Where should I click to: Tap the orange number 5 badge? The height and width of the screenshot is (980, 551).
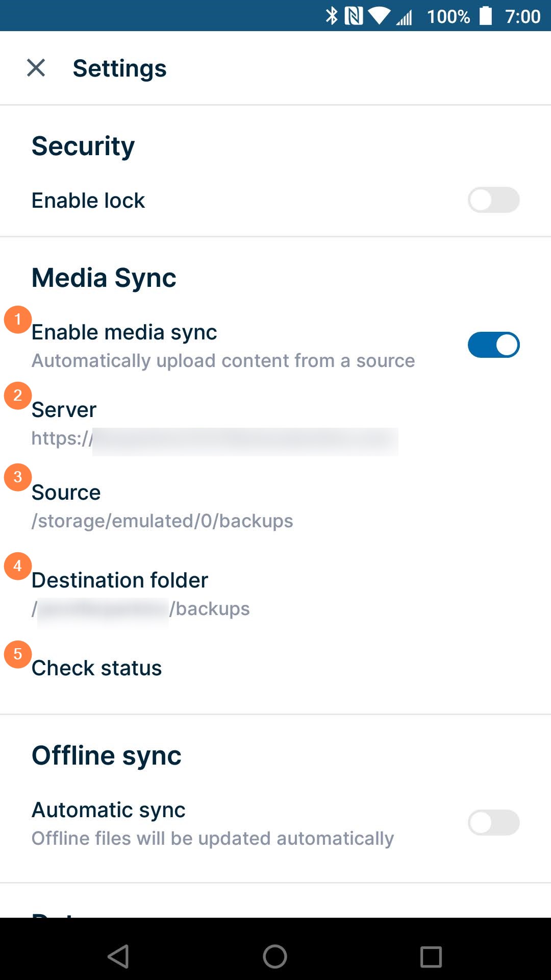click(18, 654)
